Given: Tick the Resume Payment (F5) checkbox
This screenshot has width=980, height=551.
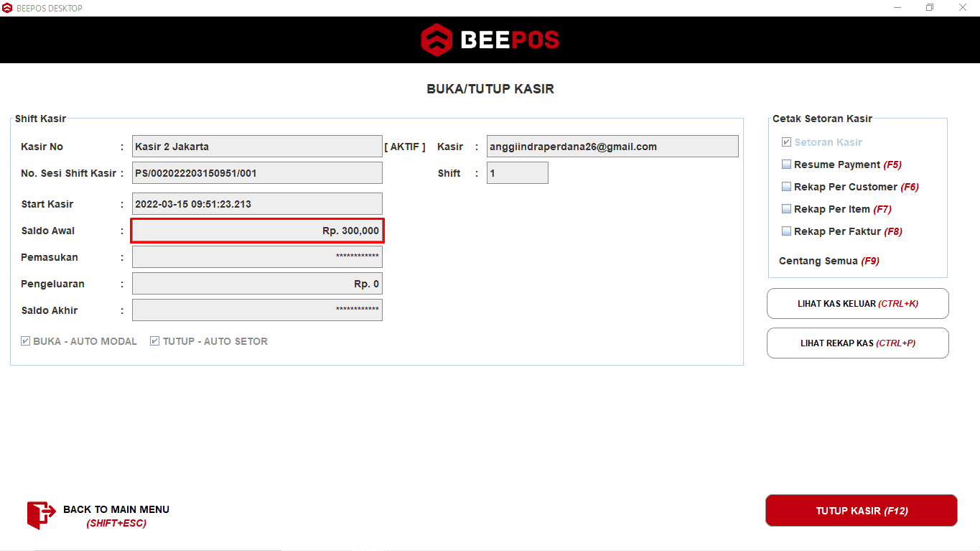Looking at the screenshot, I should point(786,165).
